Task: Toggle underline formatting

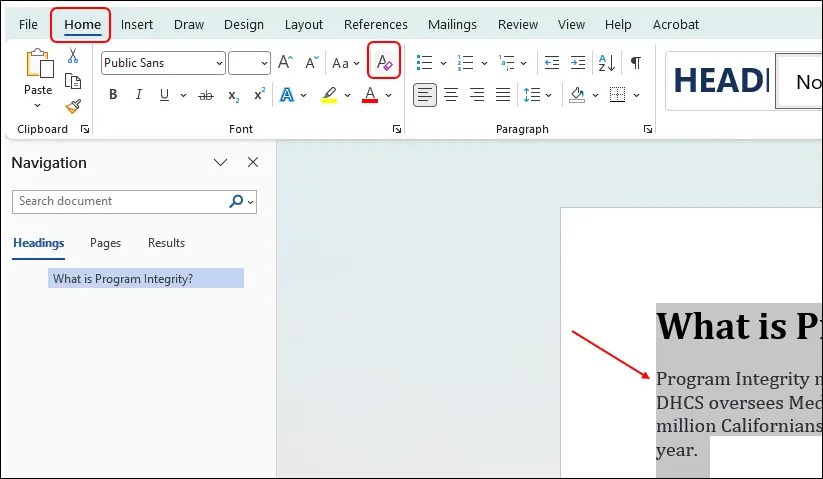Action: coord(164,95)
